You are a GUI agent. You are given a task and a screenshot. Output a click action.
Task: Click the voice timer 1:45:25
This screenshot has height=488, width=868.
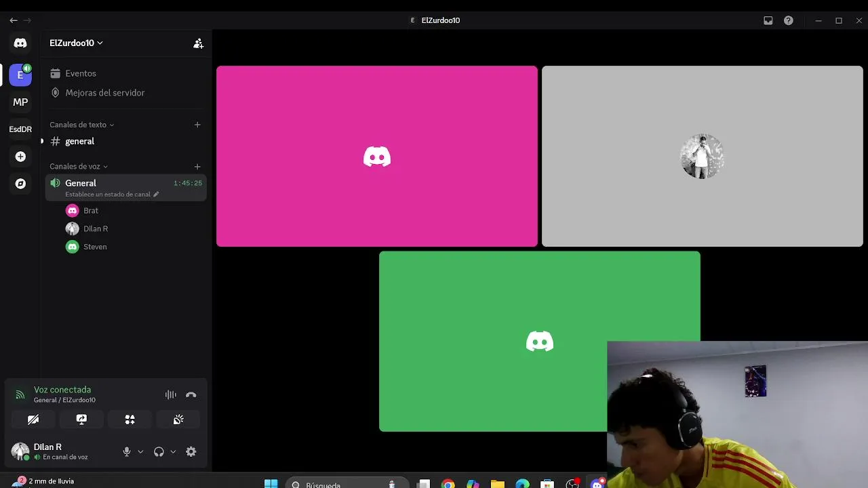pos(188,184)
